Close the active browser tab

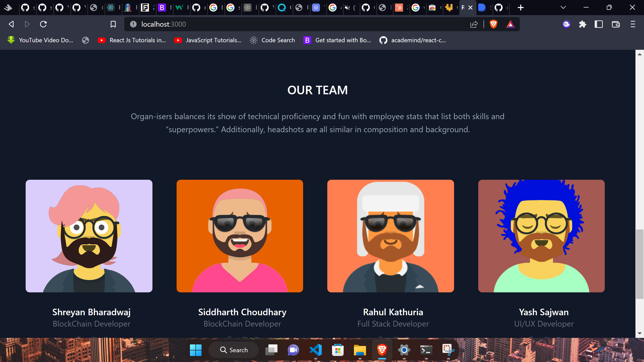pyautogui.click(x=470, y=8)
